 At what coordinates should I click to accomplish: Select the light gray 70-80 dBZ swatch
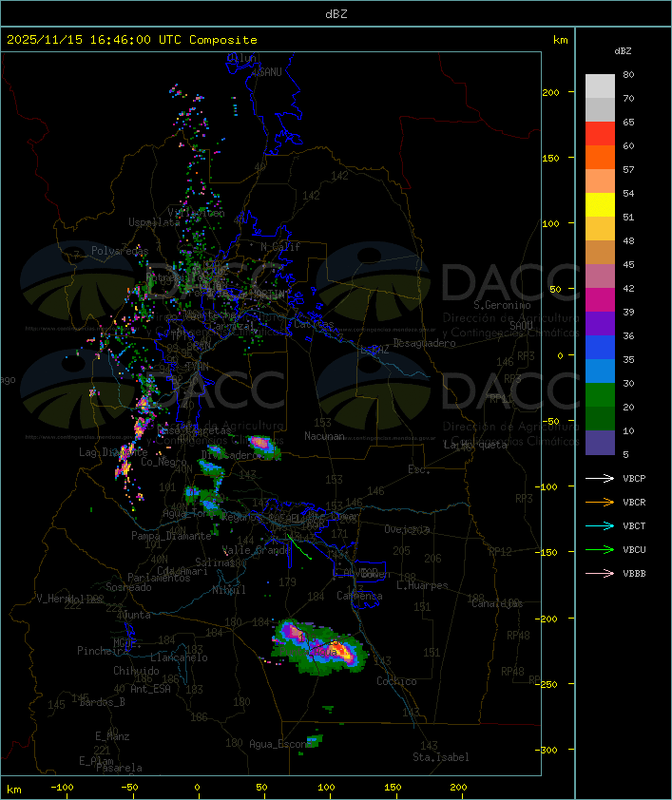pyautogui.click(x=600, y=86)
